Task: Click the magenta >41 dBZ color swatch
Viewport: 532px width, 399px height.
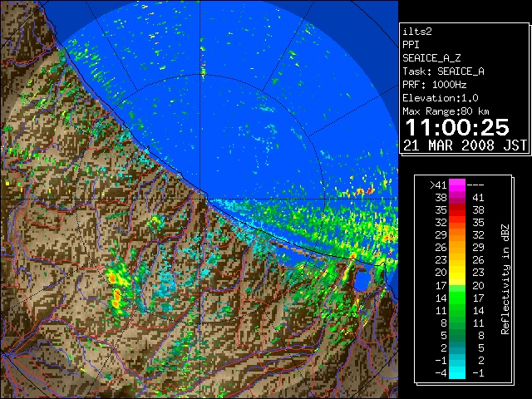Action: pyautogui.click(x=457, y=185)
